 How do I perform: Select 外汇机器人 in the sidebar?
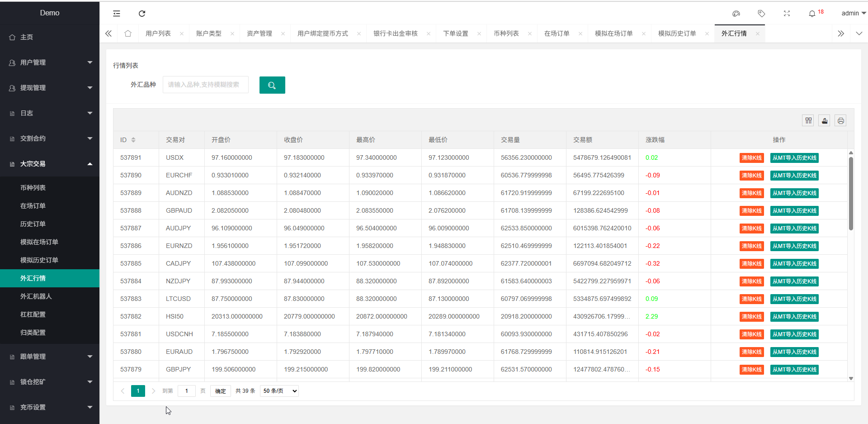36,296
